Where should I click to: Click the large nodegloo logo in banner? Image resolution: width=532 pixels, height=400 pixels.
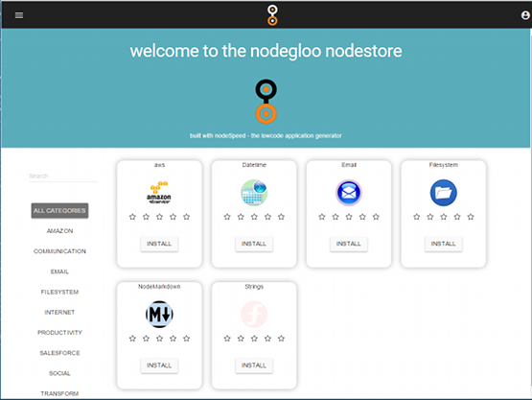(x=266, y=102)
